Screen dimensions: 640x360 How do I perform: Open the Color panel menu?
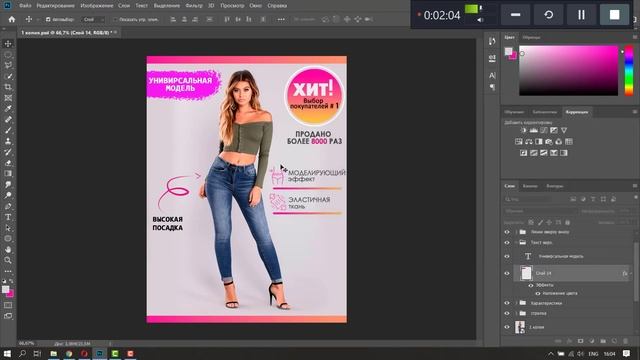pyautogui.click(x=635, y=37)
